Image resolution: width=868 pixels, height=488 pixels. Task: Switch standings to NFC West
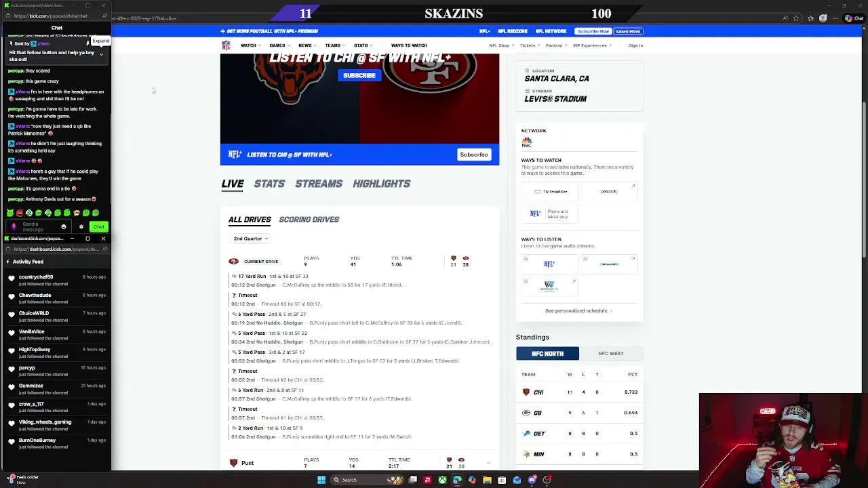pyautogui.click(x=611, y=354)
